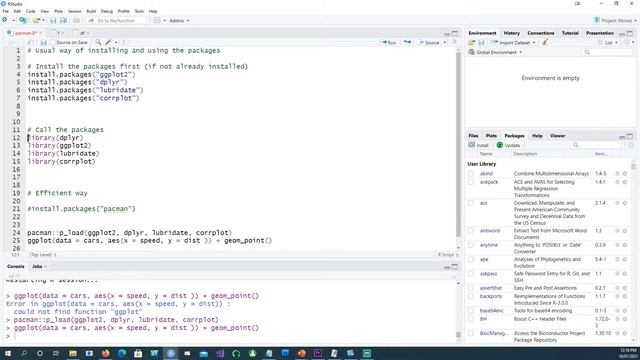Click the workspace panes grid icon

pos(157,20)
